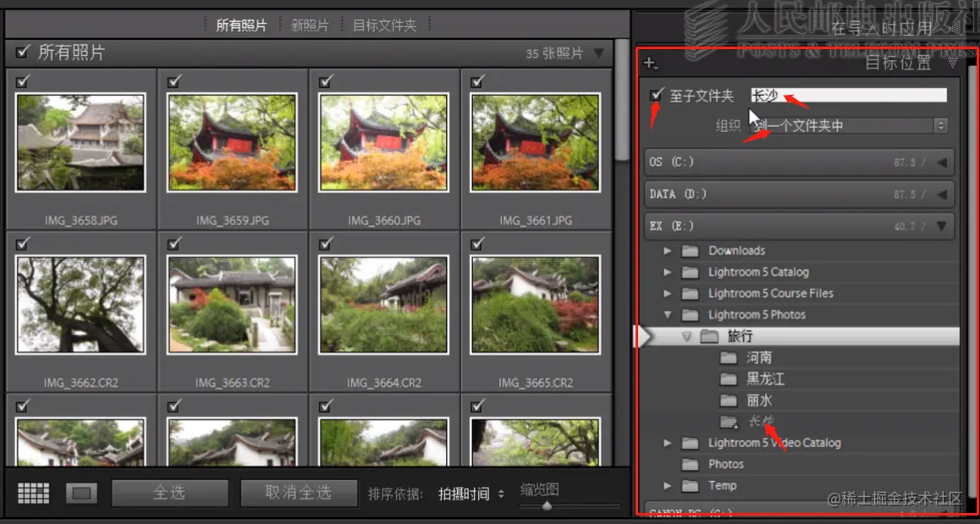Screen dimensions: 980x524
Task: Click the Lightroom 5 Catalog folder icon
Action: click(x=690, y=272)
